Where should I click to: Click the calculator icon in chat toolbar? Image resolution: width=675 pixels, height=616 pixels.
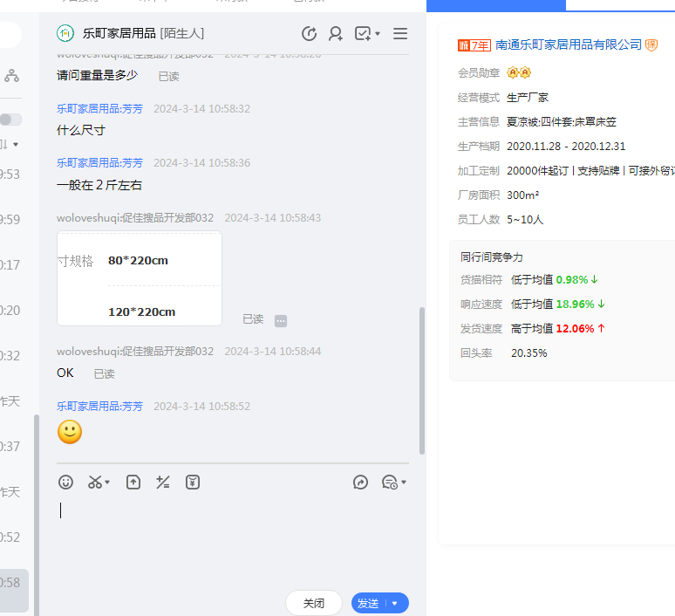point(162,482)
